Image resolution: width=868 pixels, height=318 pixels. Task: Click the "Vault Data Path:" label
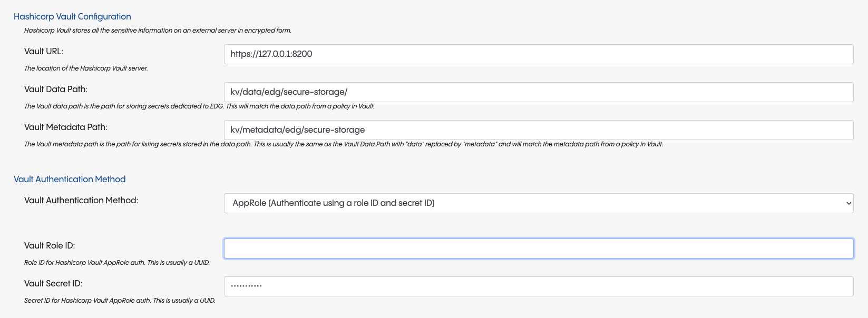(x=56, y=90)
